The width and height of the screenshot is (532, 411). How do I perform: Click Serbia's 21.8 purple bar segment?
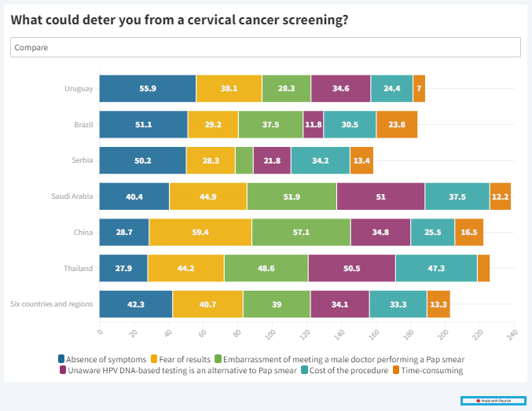272,160
